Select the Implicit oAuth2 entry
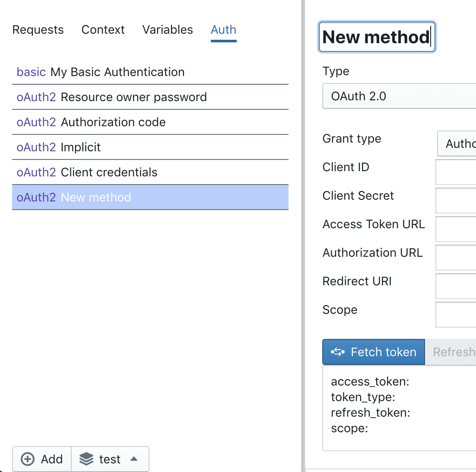 click(x=81, y=147)
